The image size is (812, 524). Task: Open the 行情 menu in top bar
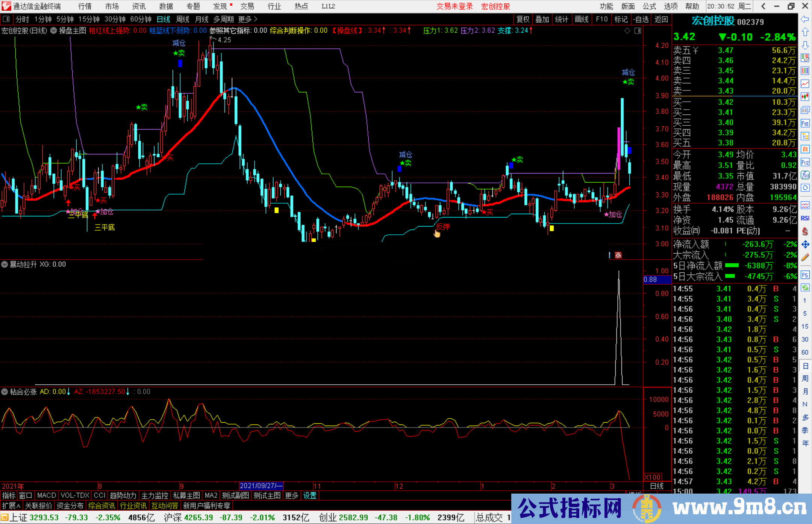pos(85,6)
